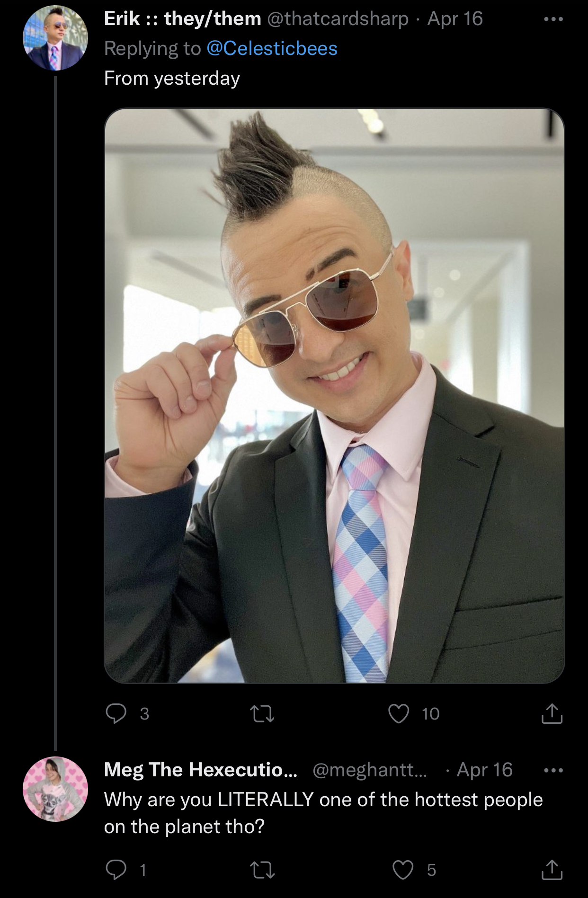Open more options menu on Erik's tweet

553,19
